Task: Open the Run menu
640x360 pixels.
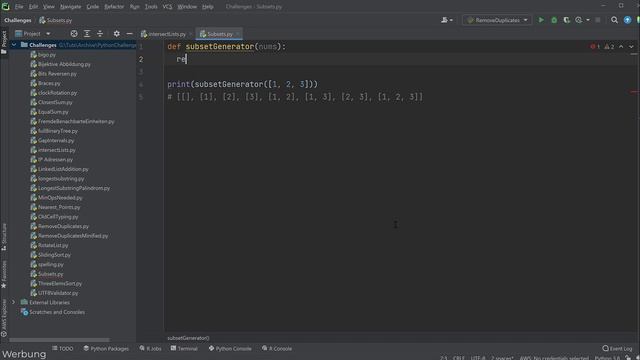Action: 135,7
